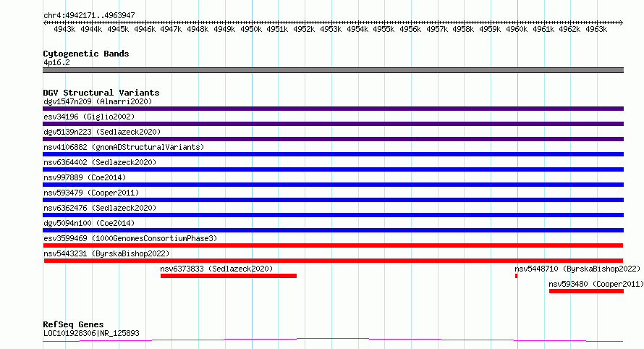The image size is (644, 349).
Task: Click the short red bar under nsv6373833
Action: 229,276
